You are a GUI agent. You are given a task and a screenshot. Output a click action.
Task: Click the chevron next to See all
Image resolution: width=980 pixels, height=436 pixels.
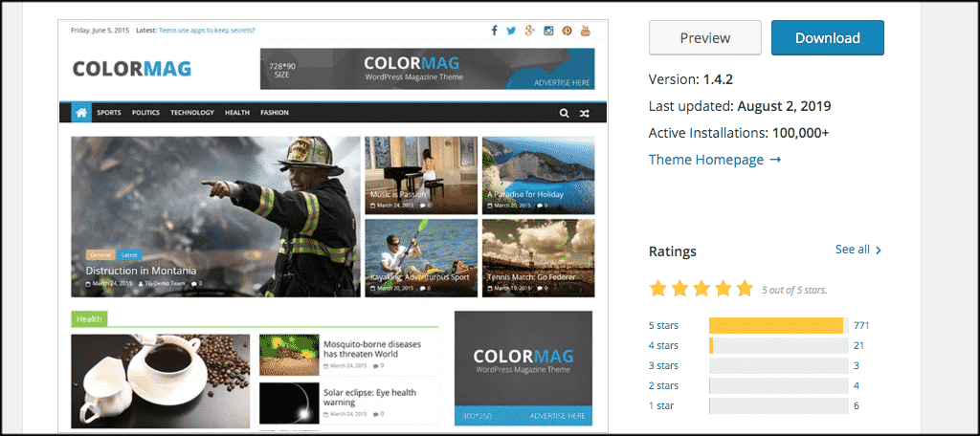click(x=879, y=251)
